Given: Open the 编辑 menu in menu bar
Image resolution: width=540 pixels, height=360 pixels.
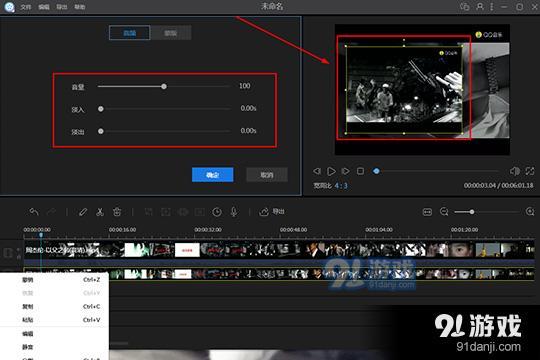Looking at the screenshot, I should [44, 7].
